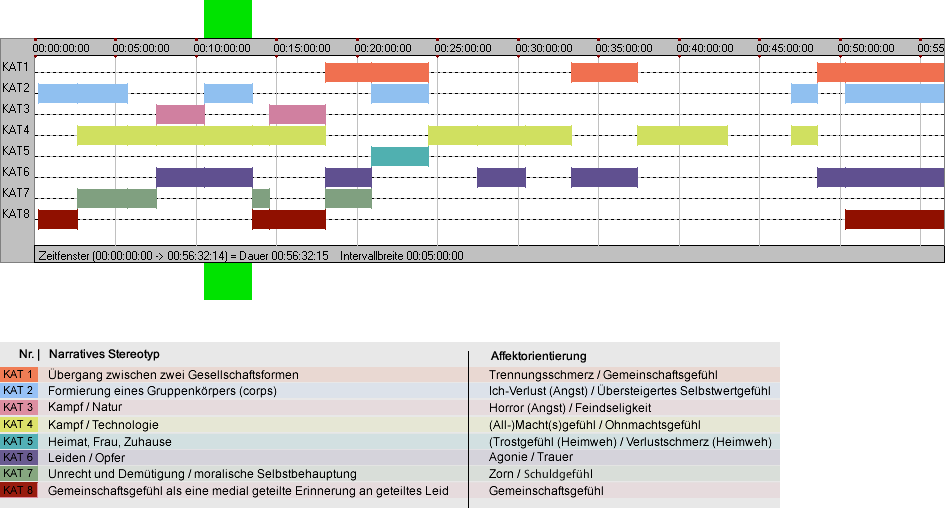Select the purple KAT6 segment just before 00:20:00

tap(348, 177)
